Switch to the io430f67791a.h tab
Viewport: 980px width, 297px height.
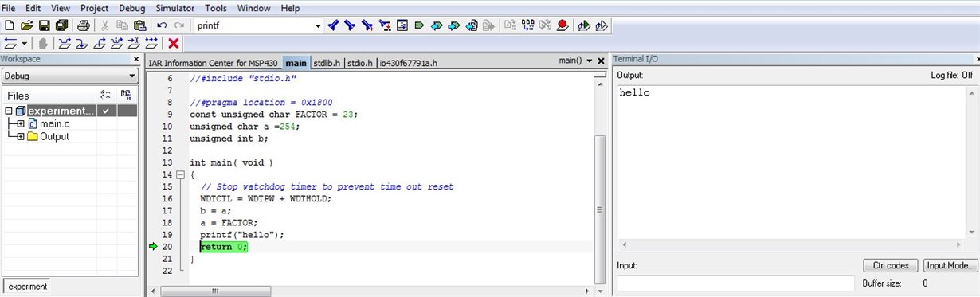[x=408, y=63]
